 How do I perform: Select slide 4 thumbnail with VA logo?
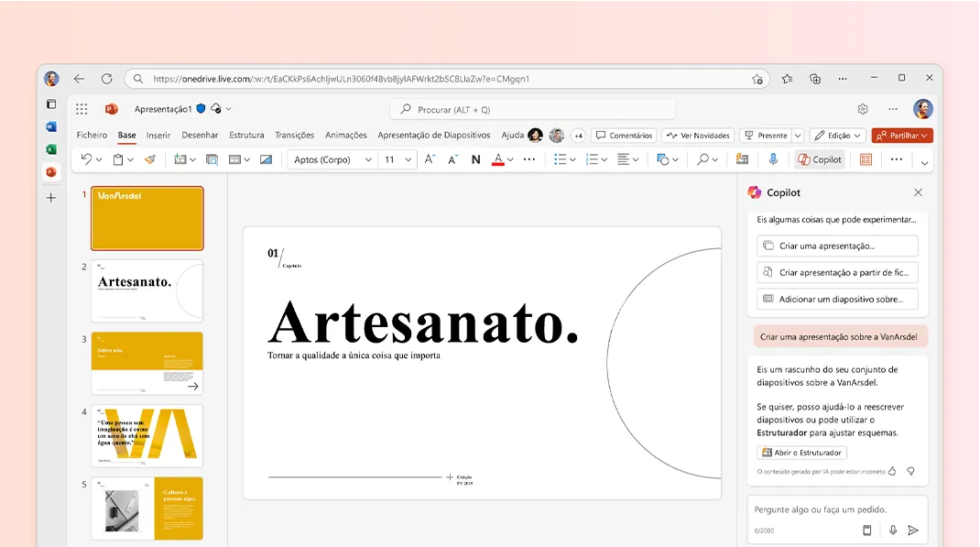[147, 436]
